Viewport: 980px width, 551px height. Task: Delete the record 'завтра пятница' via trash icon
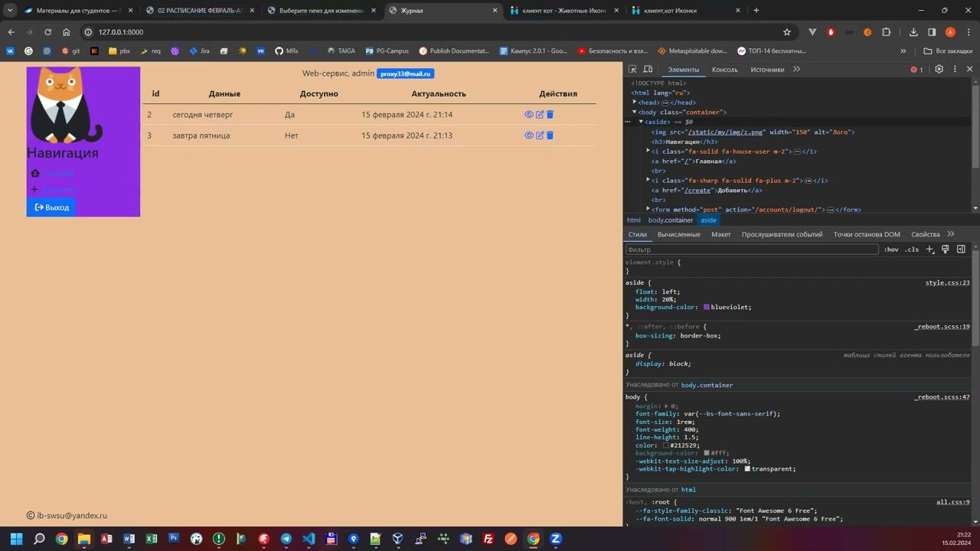pos(550,135)
